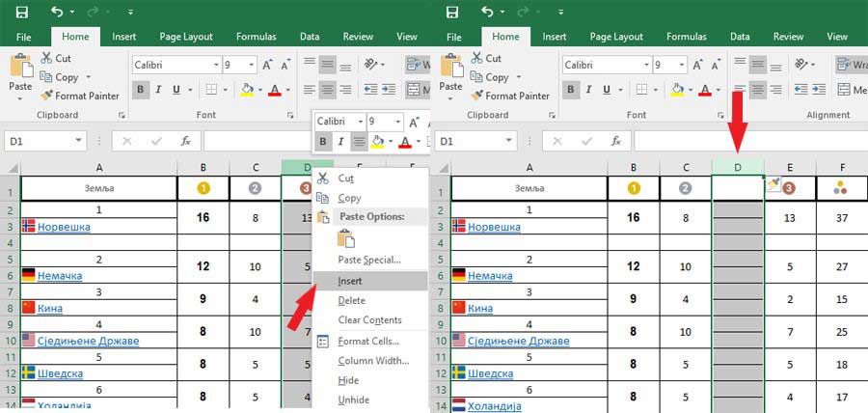This screenshot has height=413, width=868.
Task: Click the Insert Function fx button in the left window
Action: (186, 141)
